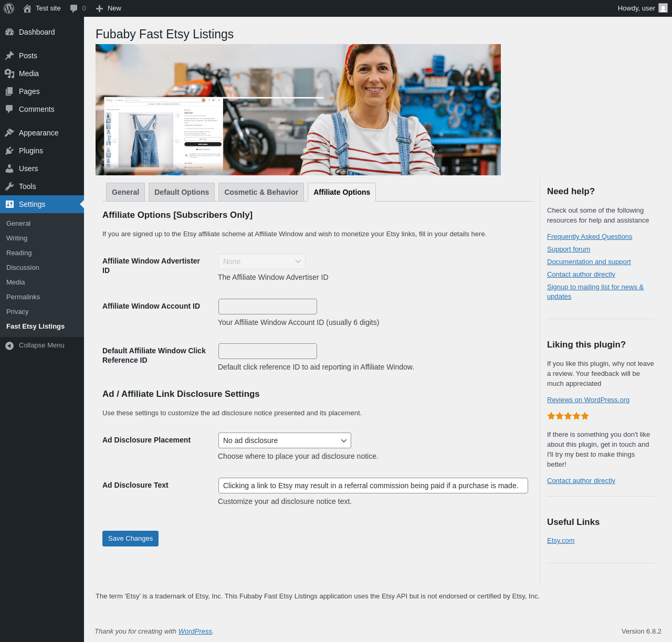
Task: Click the Test site name in admin bar
Action: pyautogui.click(x=48, y=8)
